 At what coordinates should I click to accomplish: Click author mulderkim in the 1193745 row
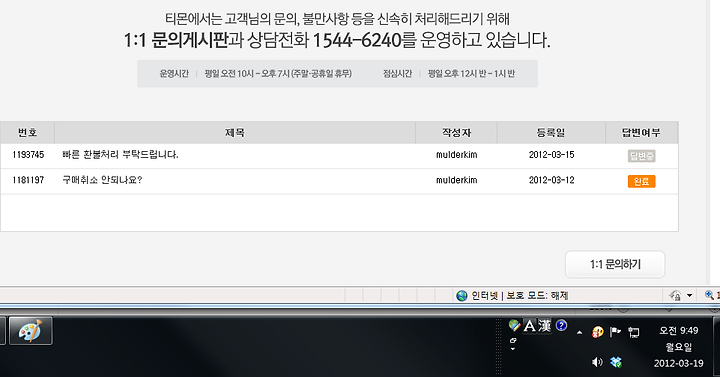click(456, 155)
